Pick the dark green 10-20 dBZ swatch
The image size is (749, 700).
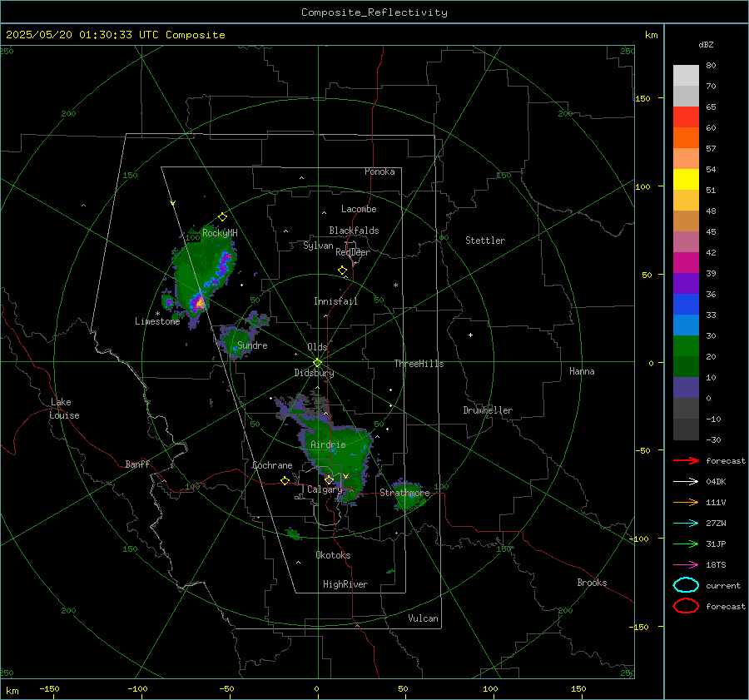(x=686, y=367)
